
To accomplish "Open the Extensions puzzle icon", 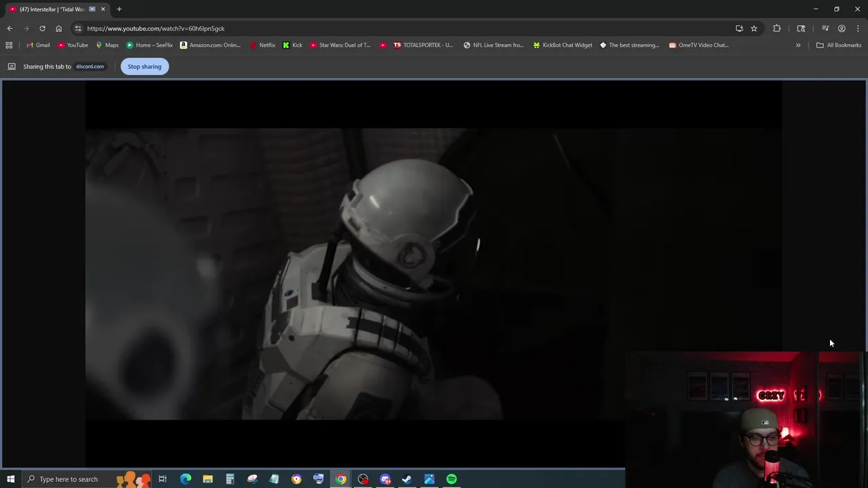I will point(776,28).
